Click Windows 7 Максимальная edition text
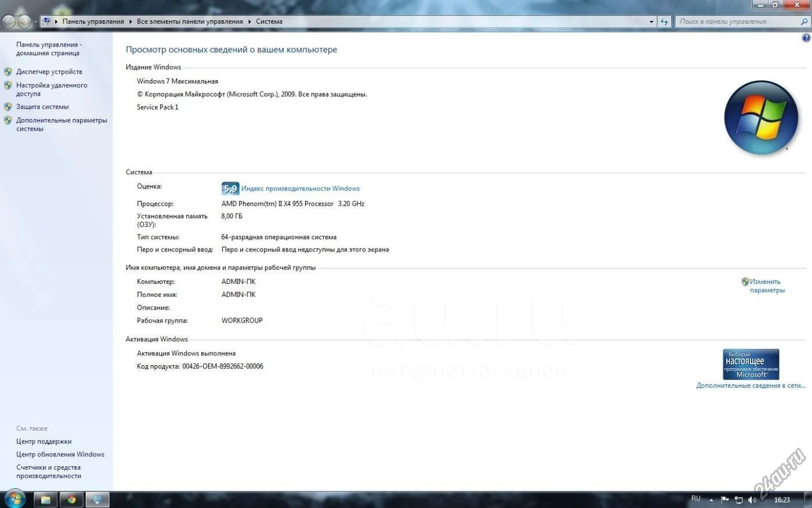812x508 pixels. [x=177, y=81]
